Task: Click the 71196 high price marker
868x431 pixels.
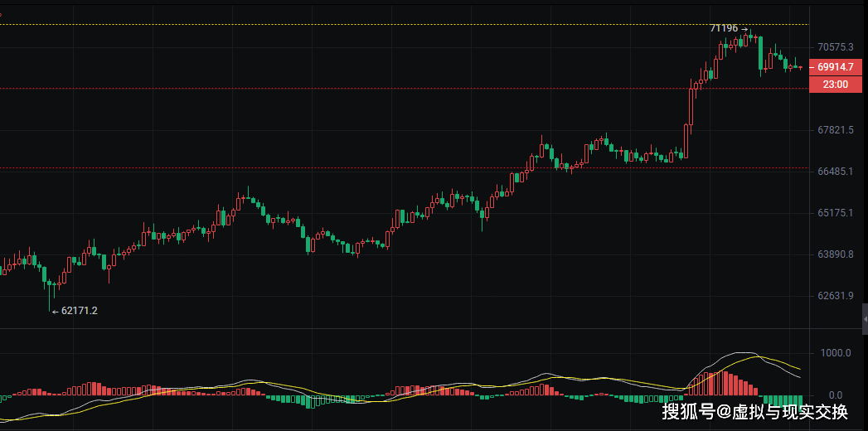Action: (729, 28)
